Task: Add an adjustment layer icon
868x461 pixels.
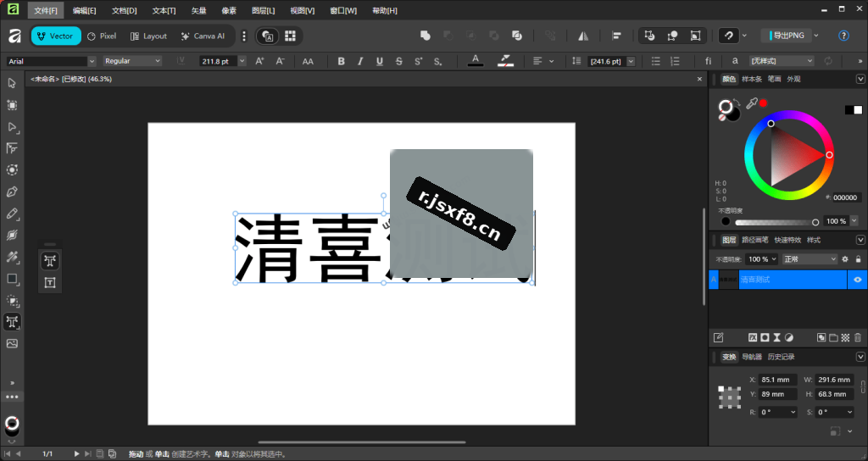Action: point(789,337)
